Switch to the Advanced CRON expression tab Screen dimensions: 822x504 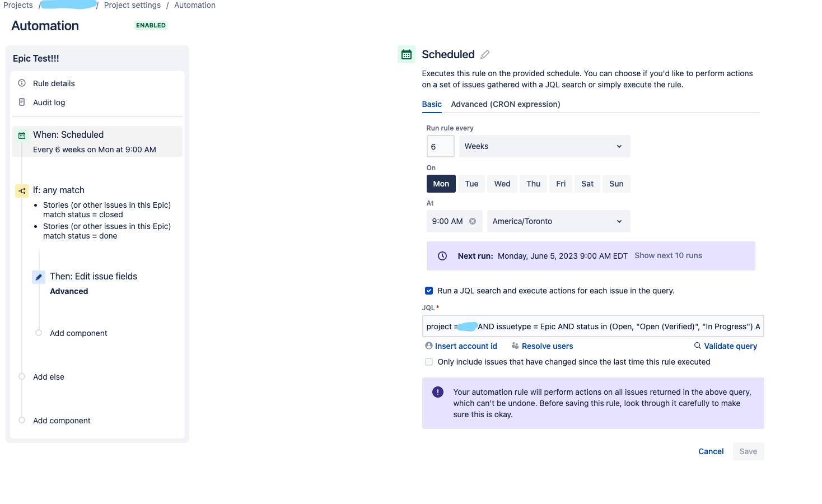(x=505, y=104)
